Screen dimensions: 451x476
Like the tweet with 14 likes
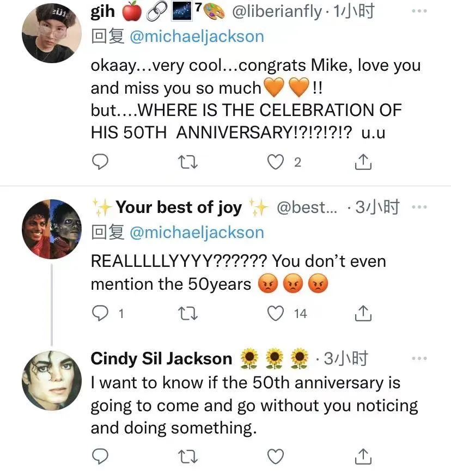pyautogui.click(x=278, y=313)
